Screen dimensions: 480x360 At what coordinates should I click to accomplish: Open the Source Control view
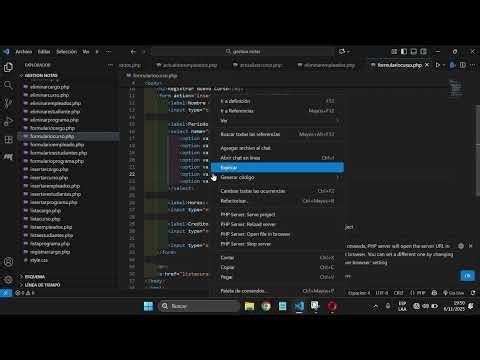[x=8, y=103]
